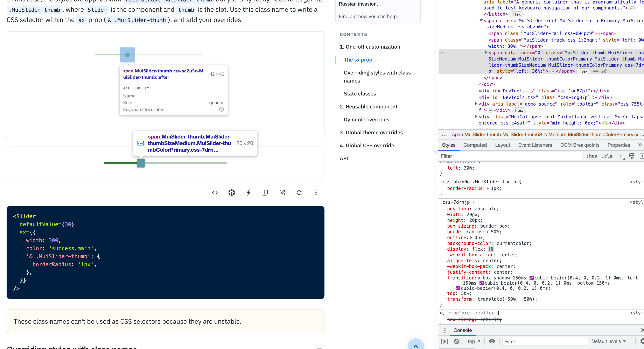Open the top JavaScript context dropdown

click(474, 341)
